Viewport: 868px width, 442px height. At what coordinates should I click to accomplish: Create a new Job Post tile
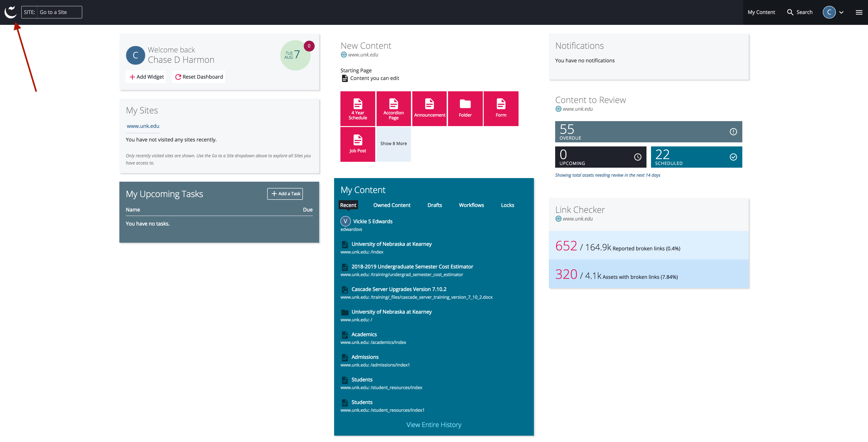(x=358, y=144)
